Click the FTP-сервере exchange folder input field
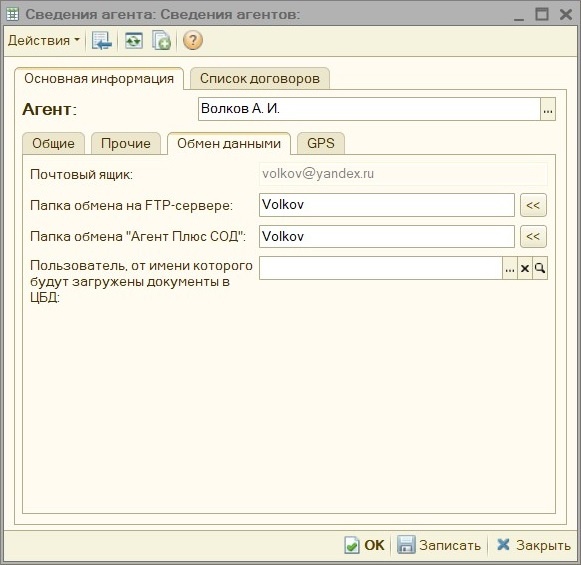Image resolution: width=581 pixels, height=565 pixels. pos(387,205)
